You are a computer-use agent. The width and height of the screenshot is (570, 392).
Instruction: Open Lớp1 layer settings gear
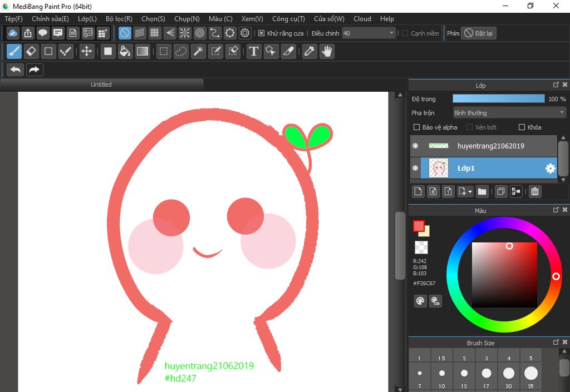click(x=550, y=168)
